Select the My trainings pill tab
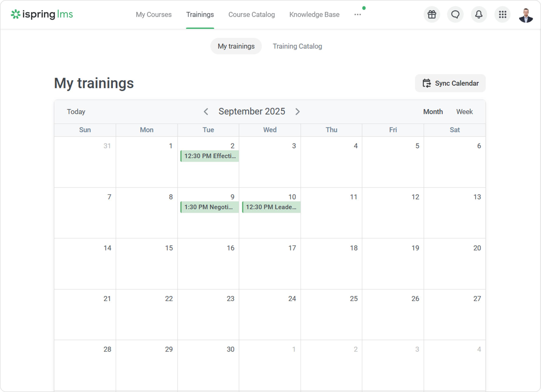Image resolution: width=541 pixels, height=392 pixels. tap(236, 46)
